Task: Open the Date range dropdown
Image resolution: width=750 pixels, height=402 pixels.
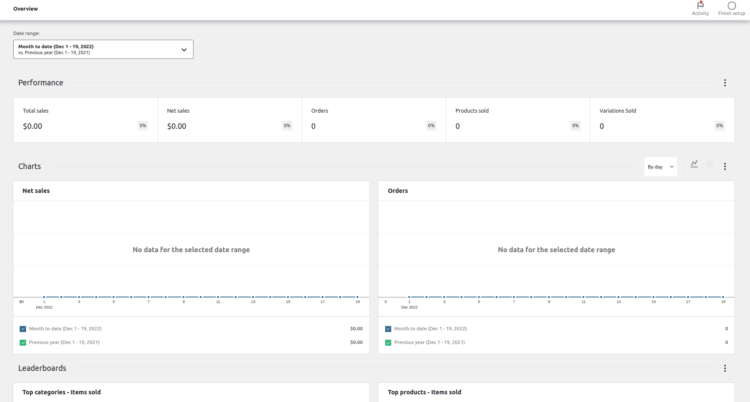Action: point(103,49)
